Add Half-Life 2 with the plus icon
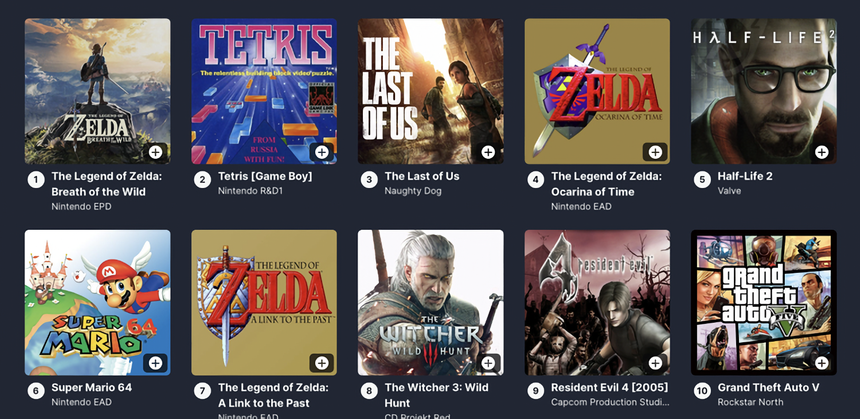The height and width of the screenshot is (419, 860). (x=821, y=152)
